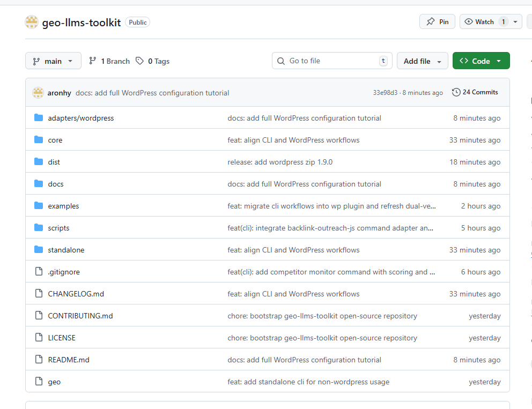Open the Add file dropdown menu
Screen dimensions: 532x409
pyautogui.click(x=422, y=61)
